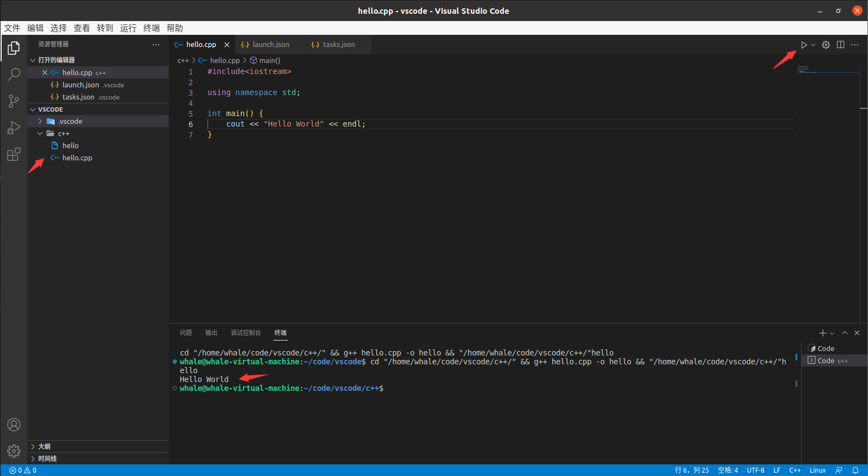This screenshot has height=476, width=868.
Task: Open the Extensions view
Action: click(14, 154)
